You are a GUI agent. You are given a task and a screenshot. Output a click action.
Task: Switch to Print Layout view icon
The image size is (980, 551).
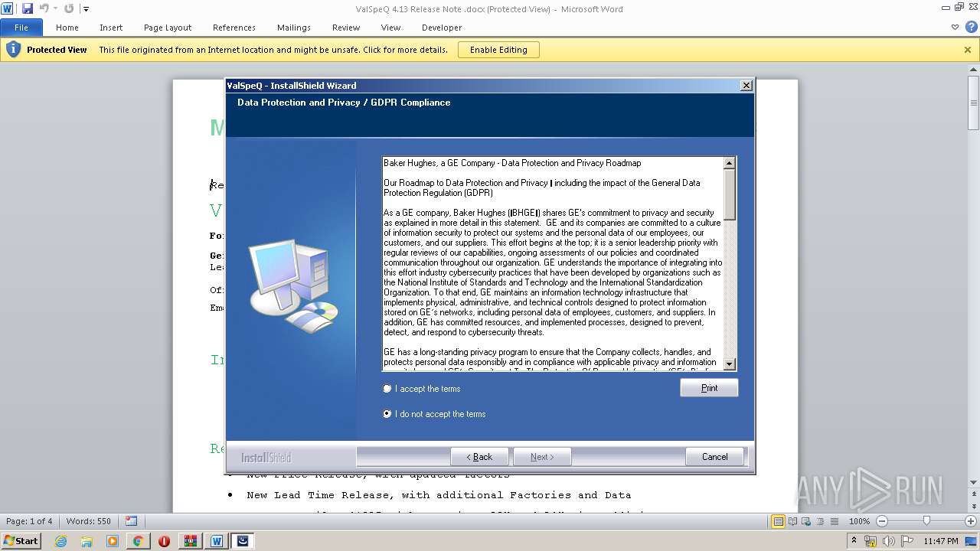click(x=778, y=521)
